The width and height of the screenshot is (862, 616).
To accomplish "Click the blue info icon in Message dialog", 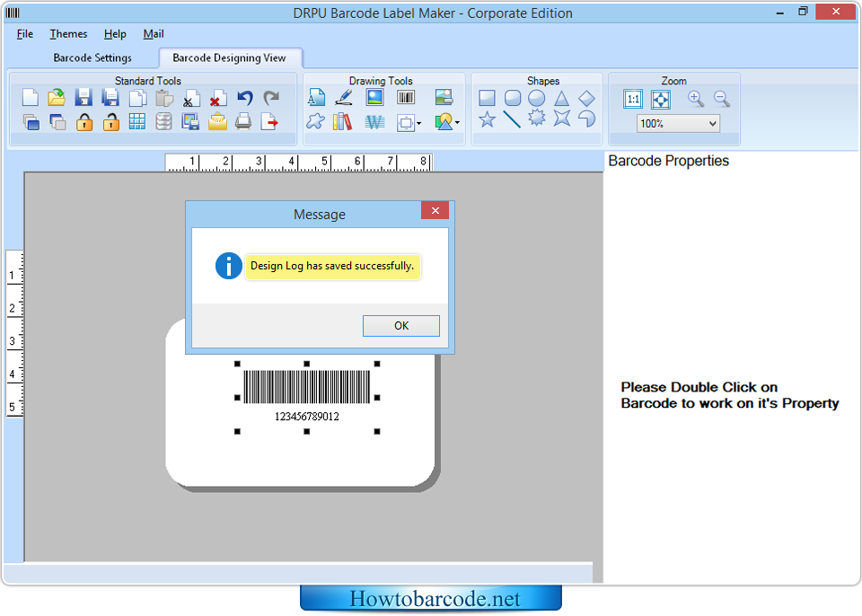I will [228, 266].
